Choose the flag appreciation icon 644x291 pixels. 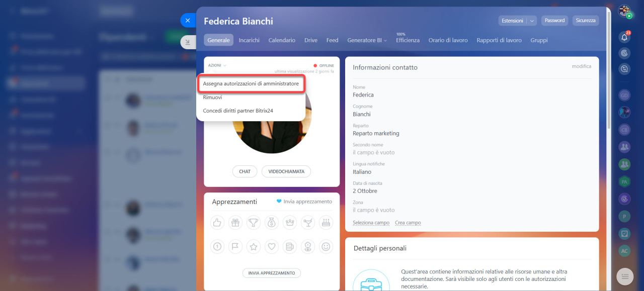(235, 246)
